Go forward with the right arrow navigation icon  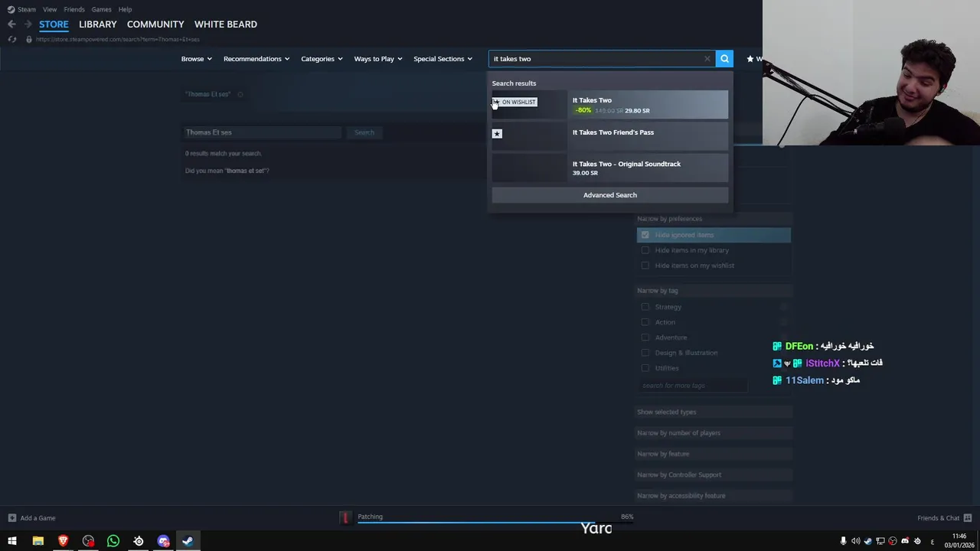click(x=28, y=24)
